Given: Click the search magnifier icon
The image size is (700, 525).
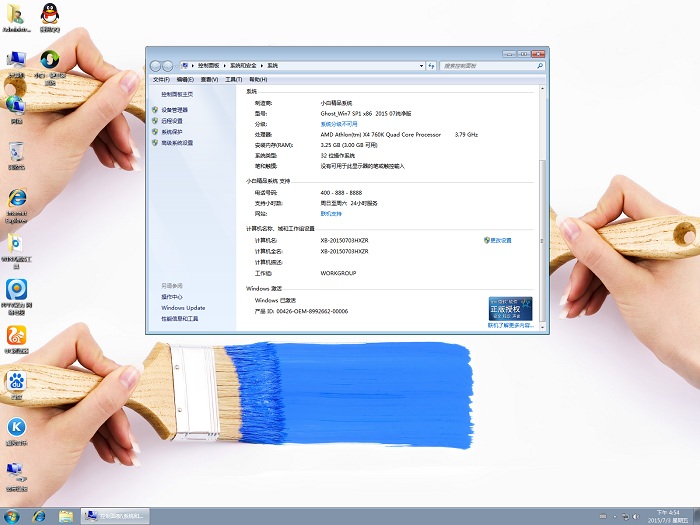Looking at the screenshot, I should (540, 66).
